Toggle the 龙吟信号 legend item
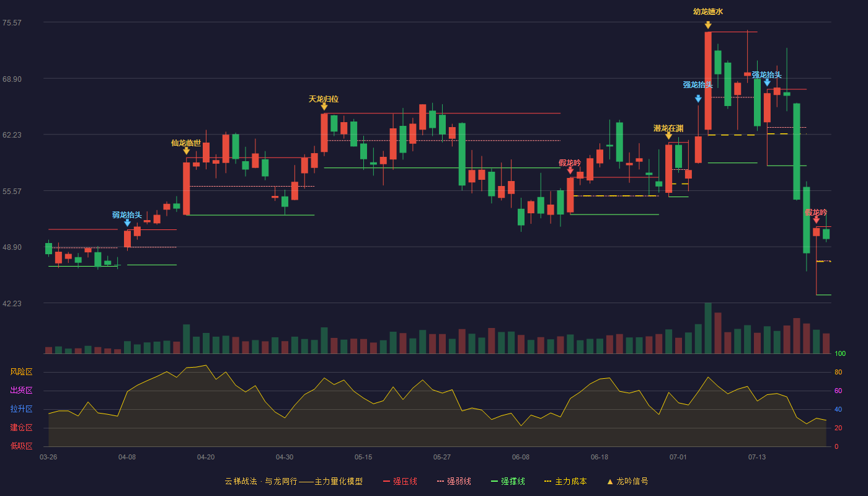 tap(627, 481)
